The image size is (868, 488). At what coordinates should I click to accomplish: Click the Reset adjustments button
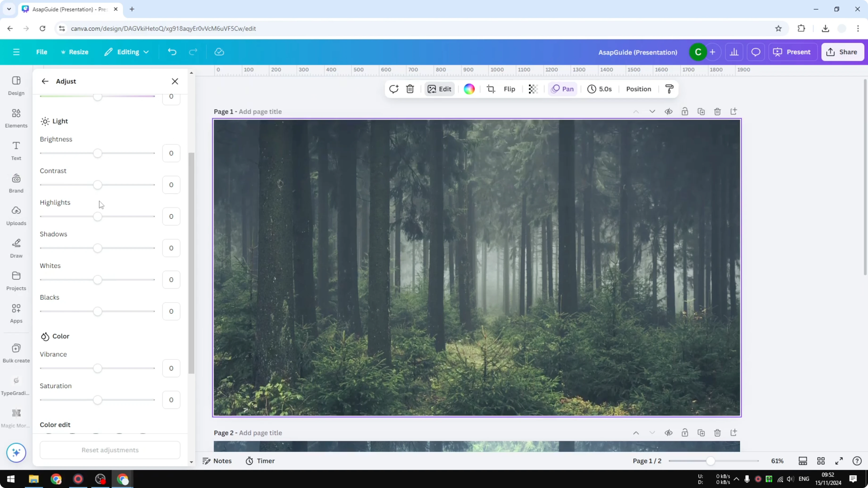coord(110,450)
